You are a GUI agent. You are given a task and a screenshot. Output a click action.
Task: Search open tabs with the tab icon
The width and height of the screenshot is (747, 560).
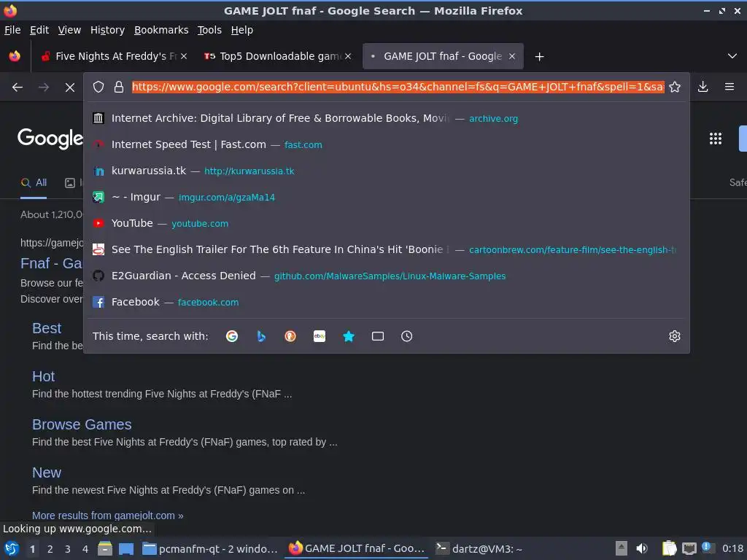click(378, 336)
